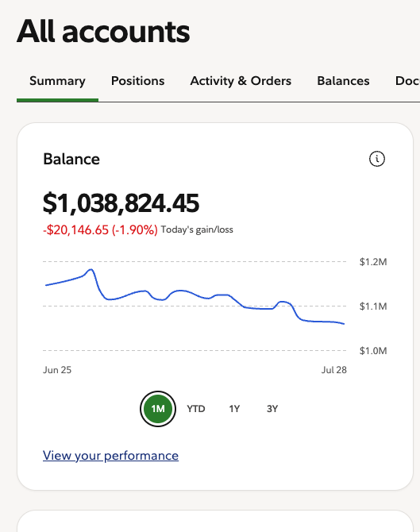Viewport: 420px width, 532px height.
Task: Click the peak of the balance chart line
Action: point(91,270)
